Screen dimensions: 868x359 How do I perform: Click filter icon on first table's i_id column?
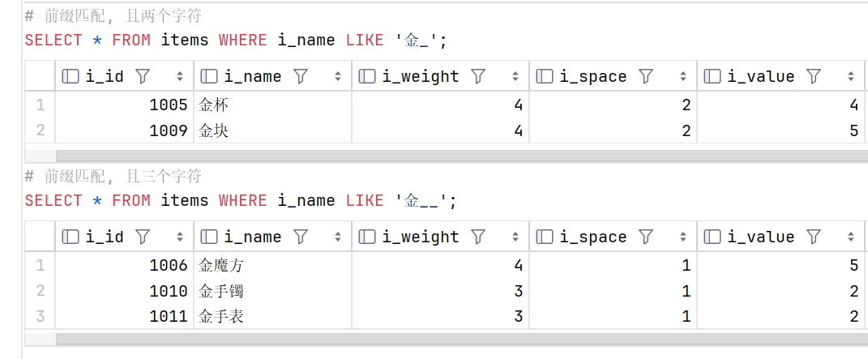click(143, 76)
